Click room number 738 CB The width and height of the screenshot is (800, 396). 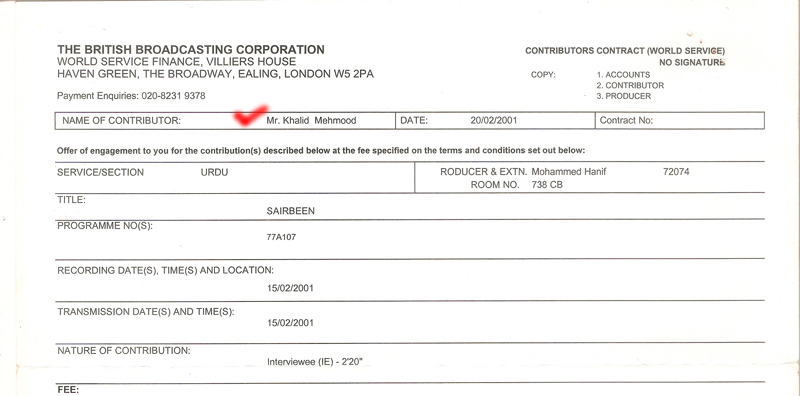tap(547, 185)
